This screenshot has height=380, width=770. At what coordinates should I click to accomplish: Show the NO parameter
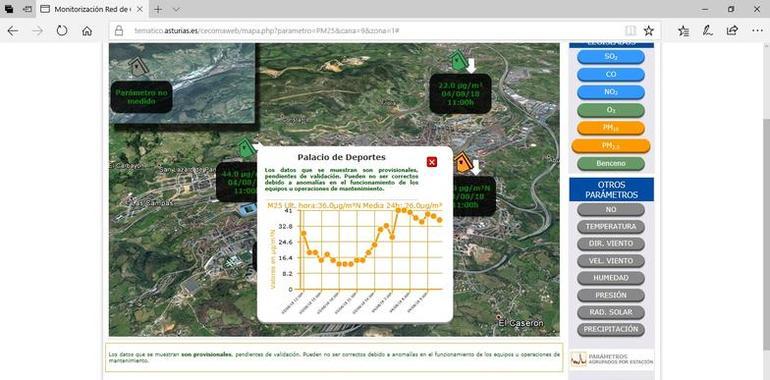[611, 210]
